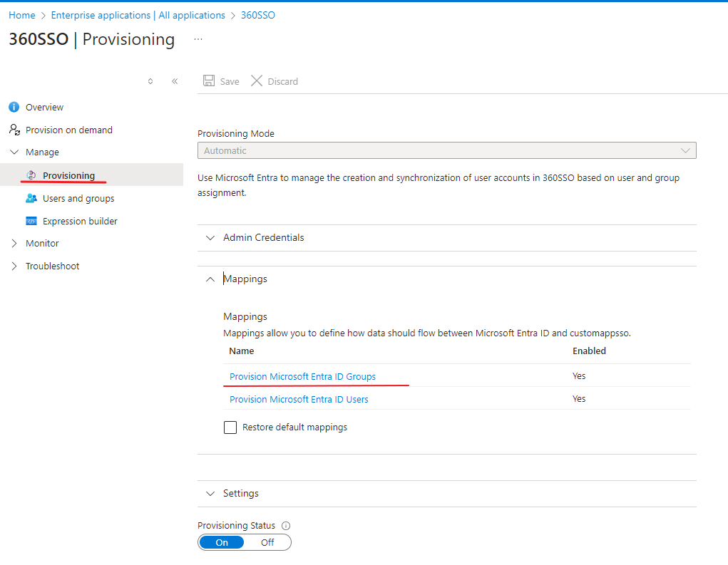The width and height of the screenshot is (728, 565).
Task: Open Provision Microsoft Entra ID Users mapping
Action: [299, 399]
